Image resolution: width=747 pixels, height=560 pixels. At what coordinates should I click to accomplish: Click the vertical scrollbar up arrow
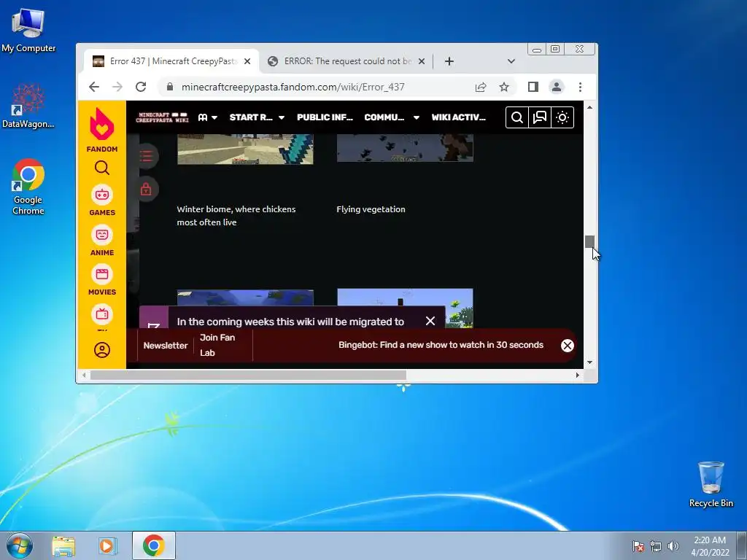[589, 108]
